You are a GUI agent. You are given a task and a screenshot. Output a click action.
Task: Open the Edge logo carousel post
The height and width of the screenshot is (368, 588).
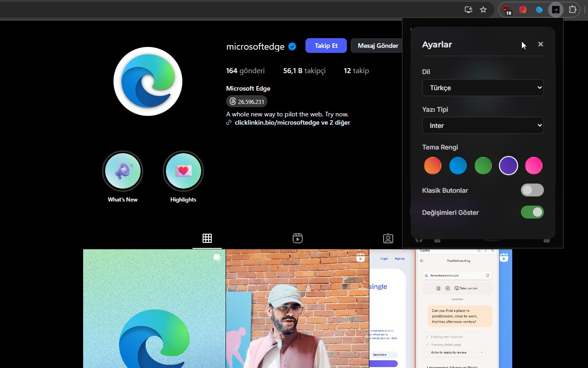[x=154, y=309]
